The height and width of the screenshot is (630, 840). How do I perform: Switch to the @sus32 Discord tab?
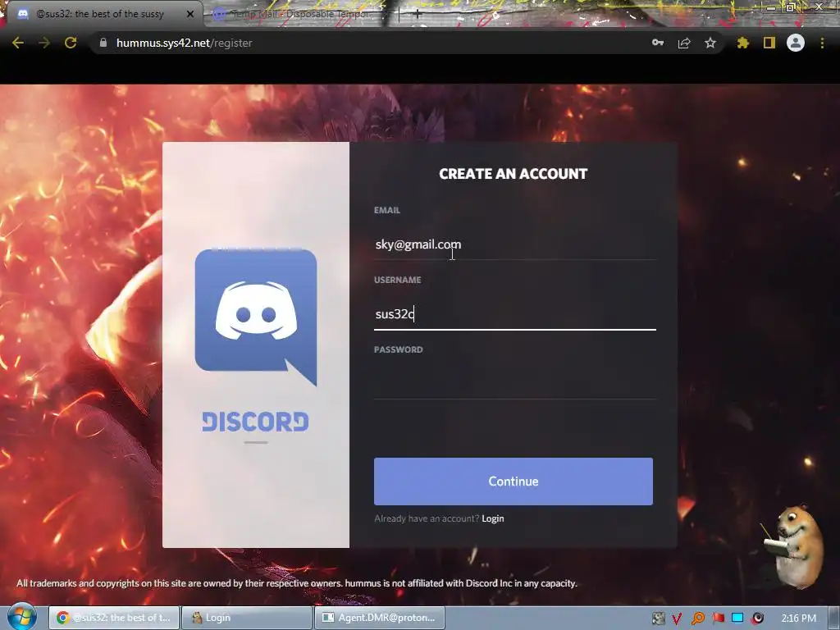pos(102,14)
